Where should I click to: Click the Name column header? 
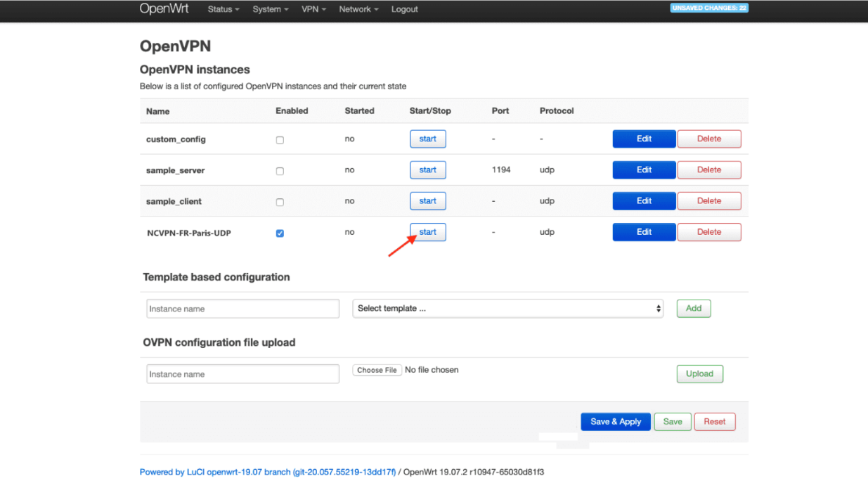(x=157, y=112)
